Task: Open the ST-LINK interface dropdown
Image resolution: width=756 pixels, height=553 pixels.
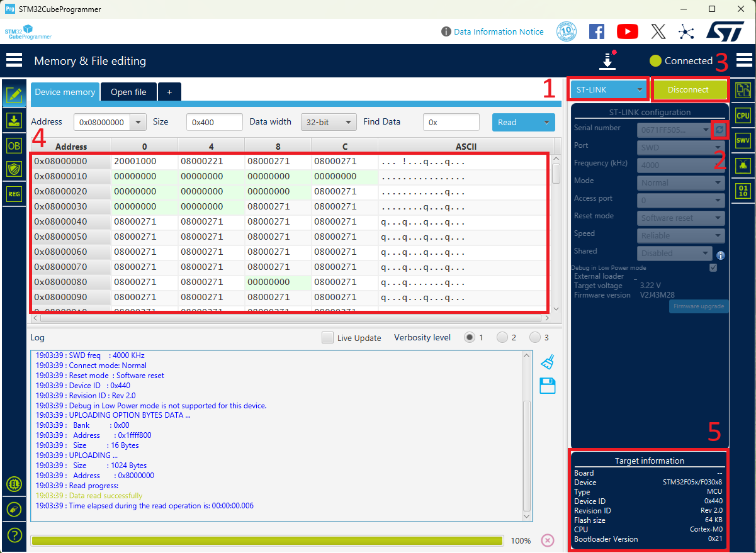Action: click(x=609, y=90)
